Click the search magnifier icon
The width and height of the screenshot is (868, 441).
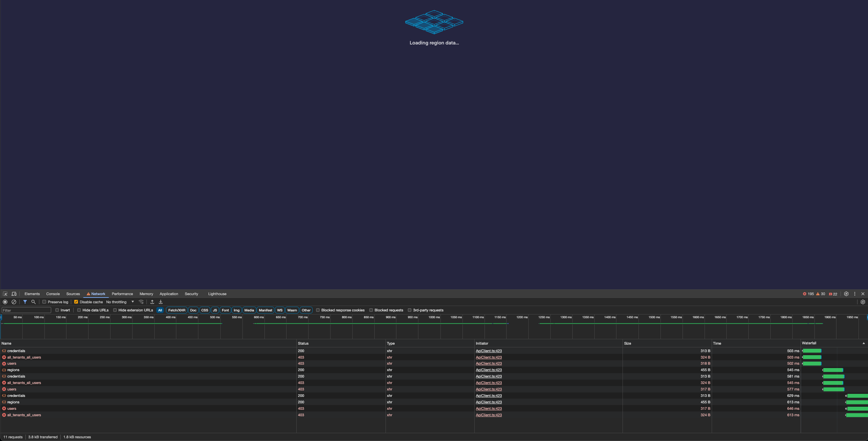click(x=33, y=302)
